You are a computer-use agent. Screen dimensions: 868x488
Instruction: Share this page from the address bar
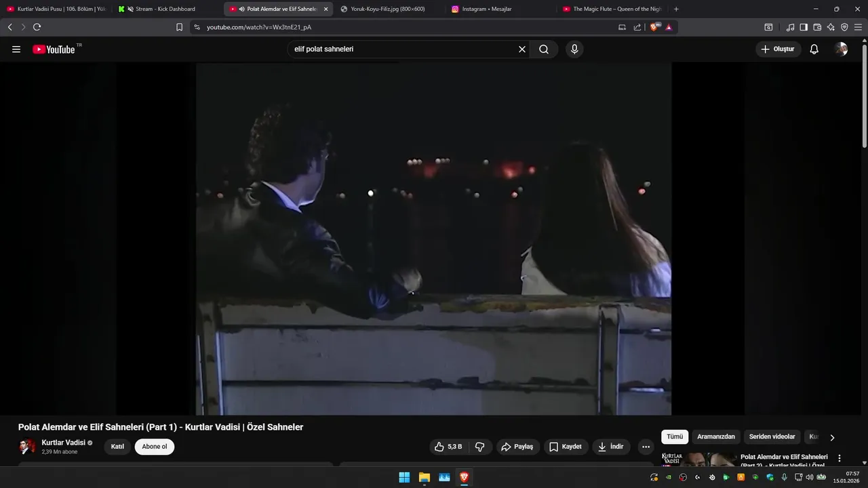coord(637,27)
